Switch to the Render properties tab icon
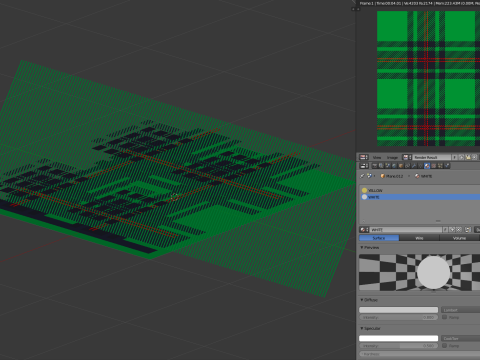Viewport: 480px width, 360px height. pos(375,166)
